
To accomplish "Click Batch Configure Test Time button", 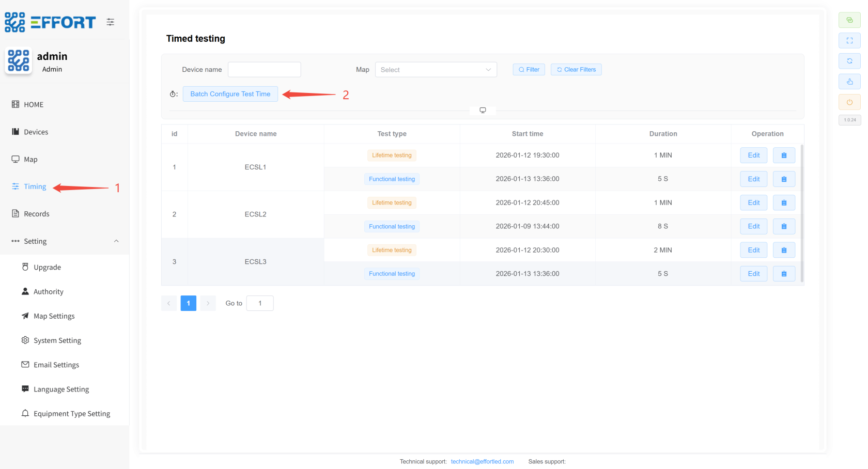I will tap(230, 94).
